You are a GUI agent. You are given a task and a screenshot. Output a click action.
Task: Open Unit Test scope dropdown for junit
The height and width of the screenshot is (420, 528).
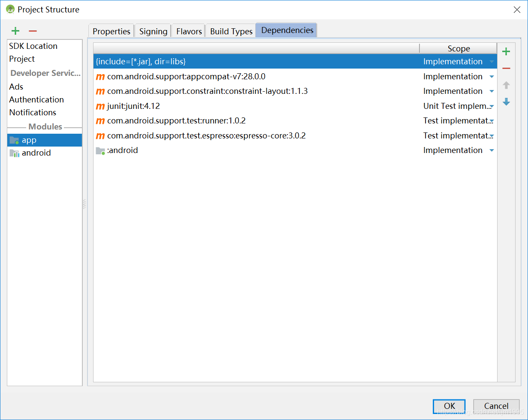492,106
